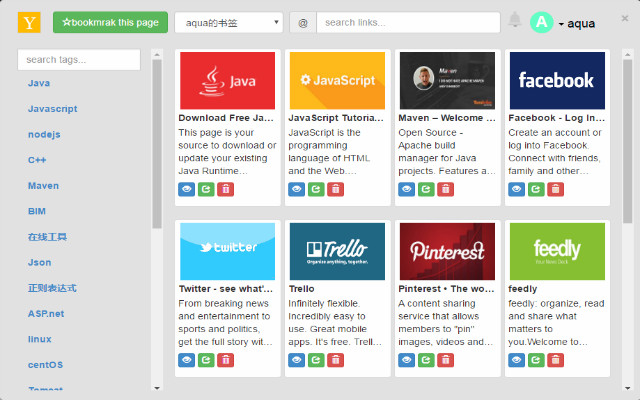Viewport: 640px width, 400px height.
Task: Select the linux tag
Action: click(x=40, y=339)
